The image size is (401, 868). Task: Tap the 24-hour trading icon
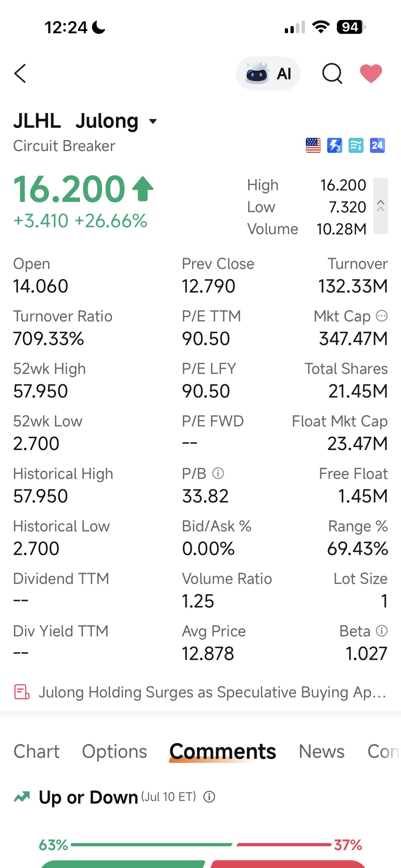[x=377, y=145]
